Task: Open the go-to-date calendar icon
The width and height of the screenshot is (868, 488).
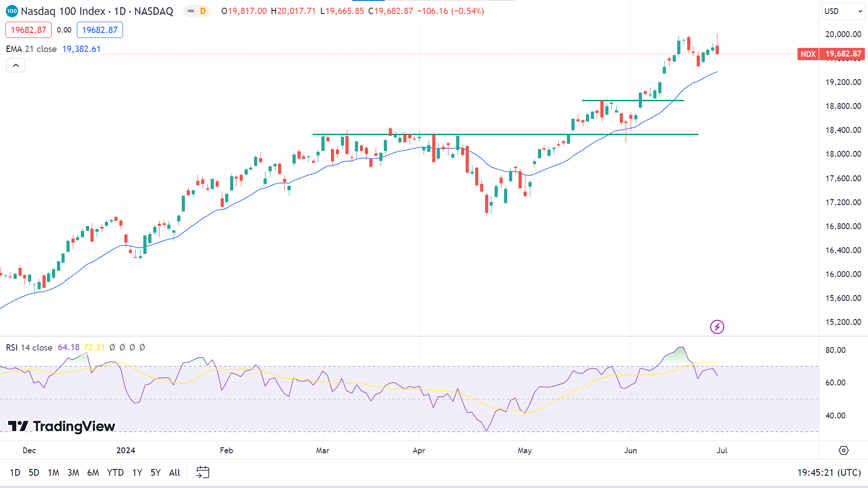Action: pyautogui.click(x=203, y=472)
